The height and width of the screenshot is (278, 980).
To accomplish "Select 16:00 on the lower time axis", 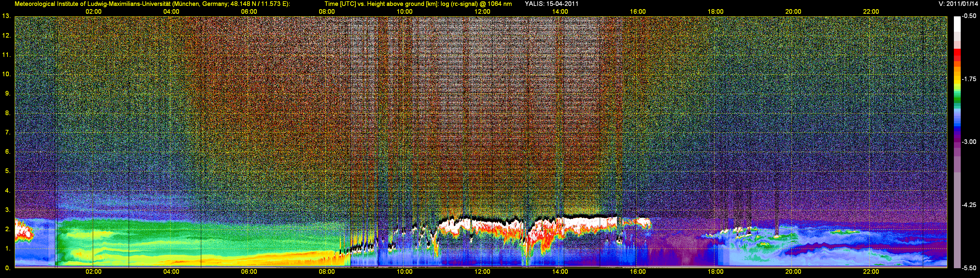I will [638, 271].
